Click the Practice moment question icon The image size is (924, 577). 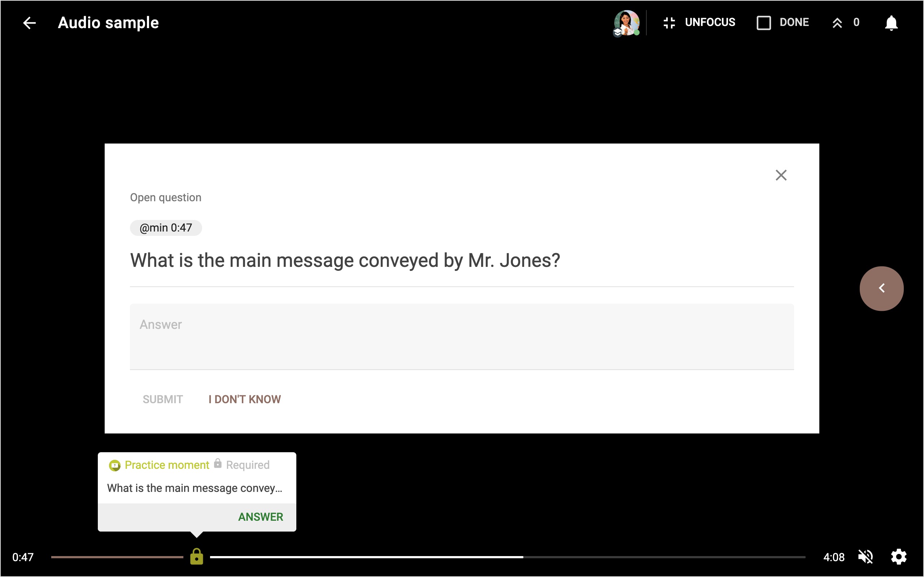coord(114,465)
